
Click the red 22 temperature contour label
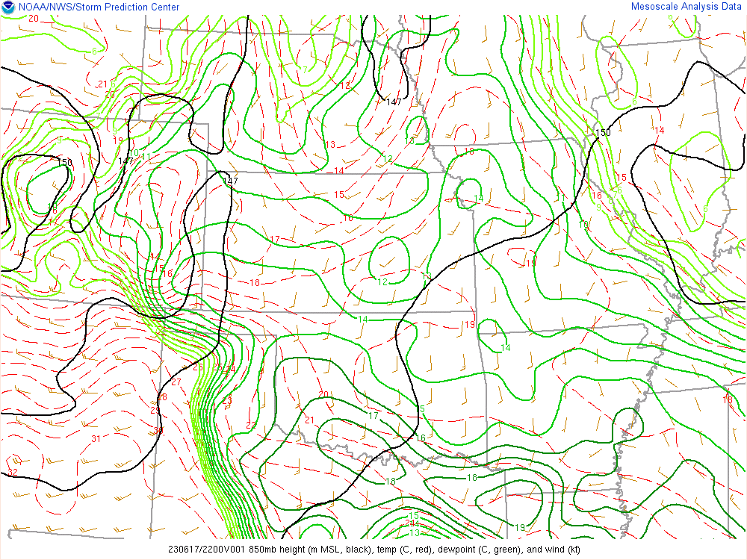point(251,425)
